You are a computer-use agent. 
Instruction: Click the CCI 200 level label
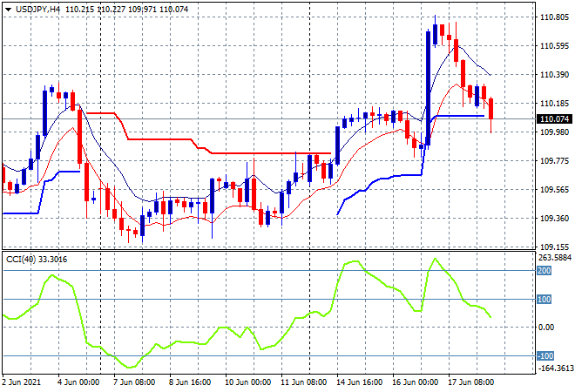coord(545,271)
